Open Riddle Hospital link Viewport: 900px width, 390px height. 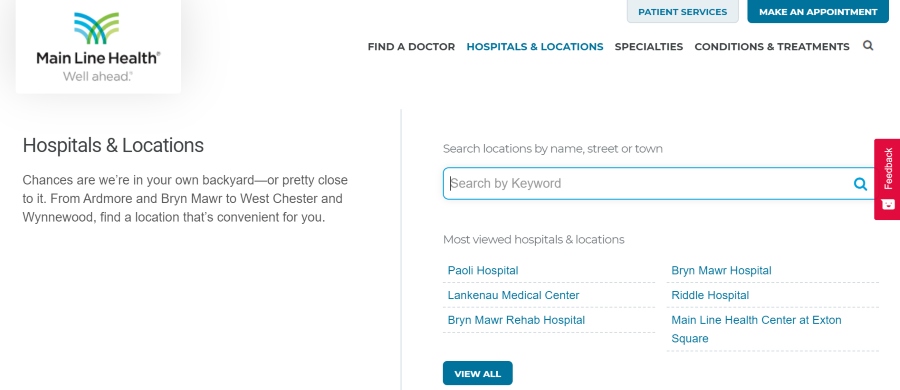(710, 295)
